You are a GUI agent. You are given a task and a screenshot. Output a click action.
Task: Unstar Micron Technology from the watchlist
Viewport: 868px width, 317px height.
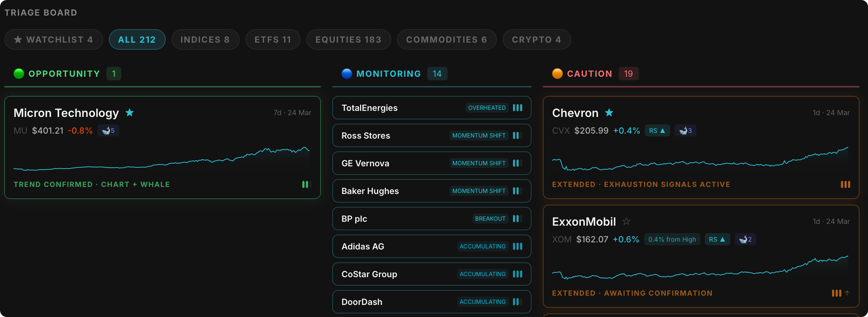coord(129,113)
